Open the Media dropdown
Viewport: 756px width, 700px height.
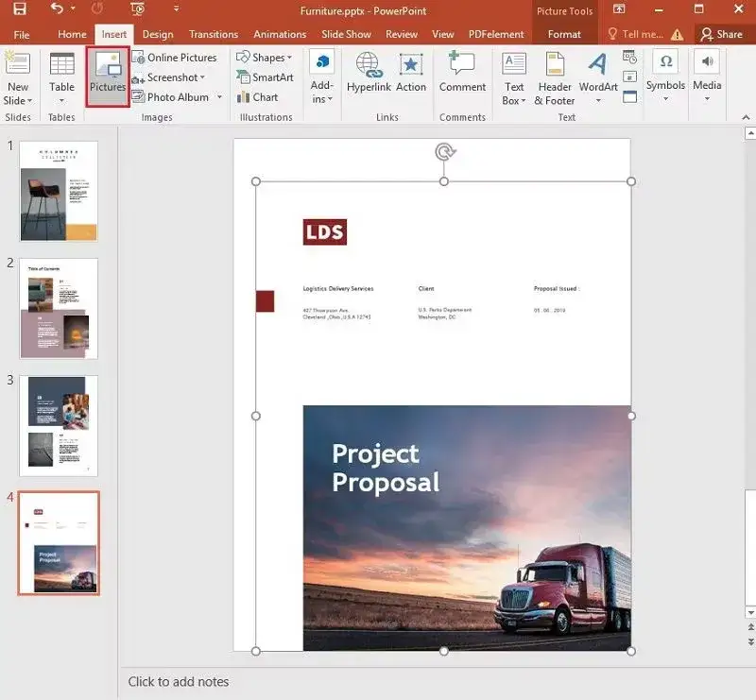pos(707,77)
